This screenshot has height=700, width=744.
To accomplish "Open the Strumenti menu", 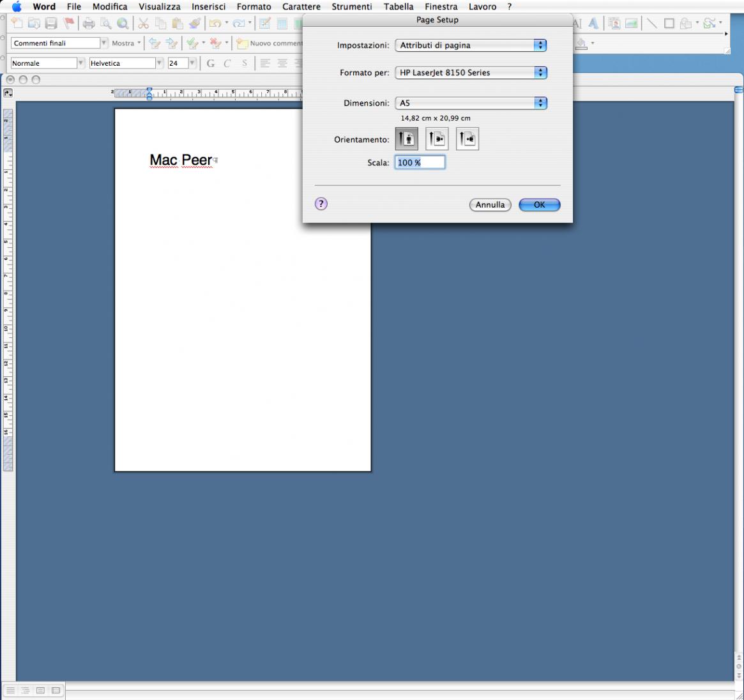I will (x=352, y=6).
